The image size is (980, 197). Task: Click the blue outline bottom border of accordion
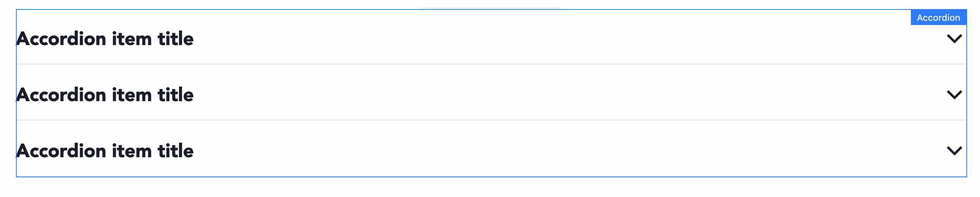(x=491, y=177)
